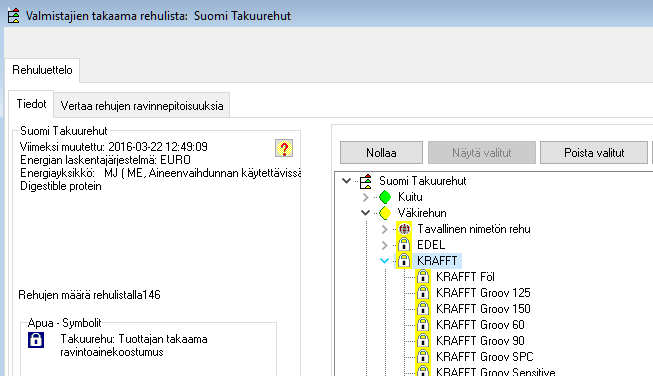Click the Energiayksikkö MJ text line
The image size is (653, 376).
tap(160, 173)
